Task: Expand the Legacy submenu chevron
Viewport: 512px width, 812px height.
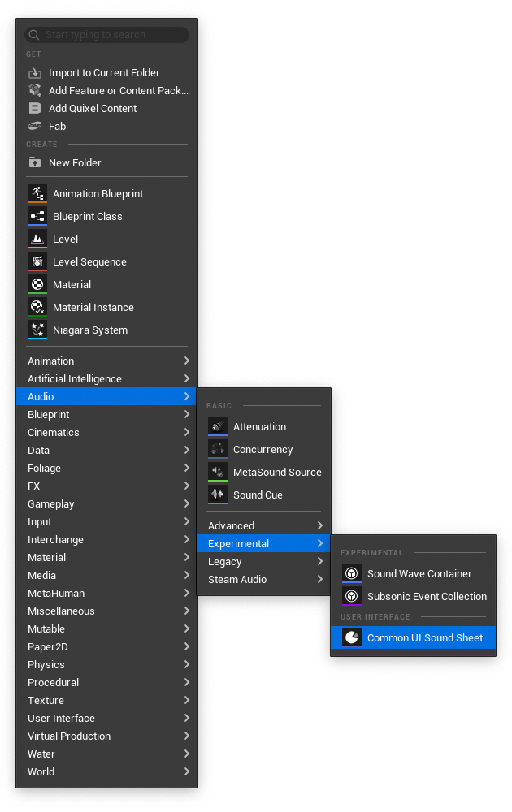Action: 320,561
